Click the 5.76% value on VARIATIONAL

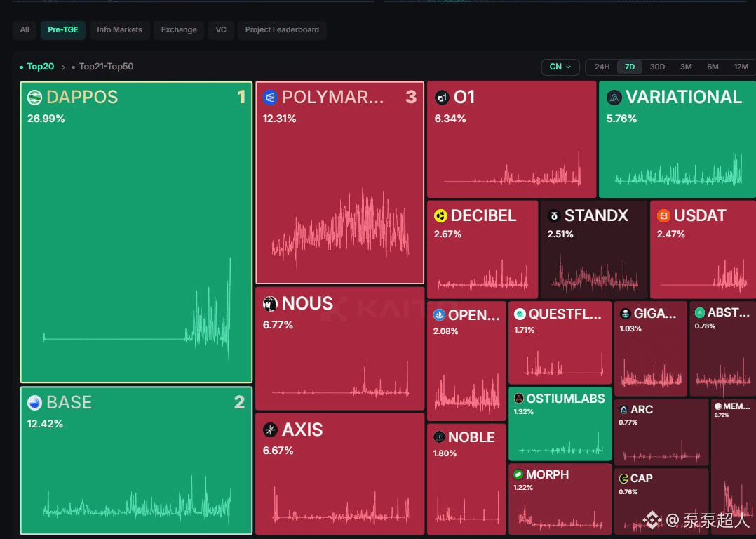coord(621,119)
